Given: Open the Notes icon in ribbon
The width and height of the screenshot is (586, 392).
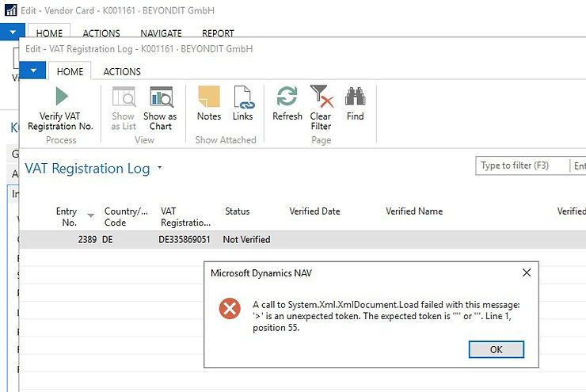Looking at the screenshot, I should (209, 97).
